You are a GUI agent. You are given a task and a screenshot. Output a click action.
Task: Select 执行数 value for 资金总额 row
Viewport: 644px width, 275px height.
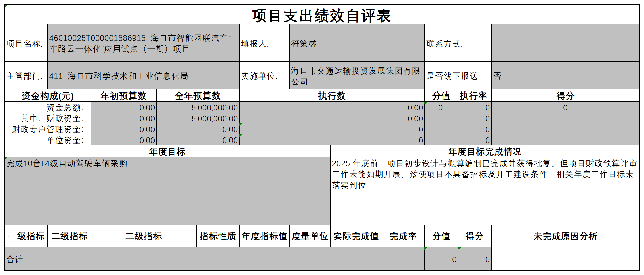pos(332,107)
